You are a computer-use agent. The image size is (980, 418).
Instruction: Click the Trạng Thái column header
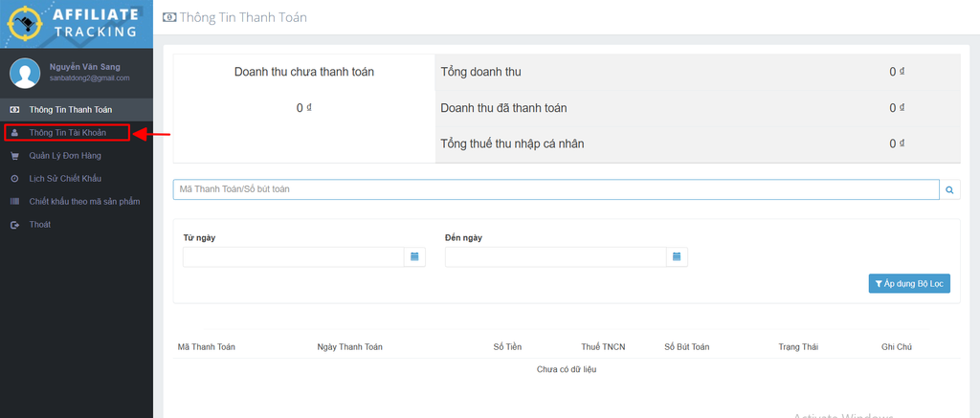point(798,346)
